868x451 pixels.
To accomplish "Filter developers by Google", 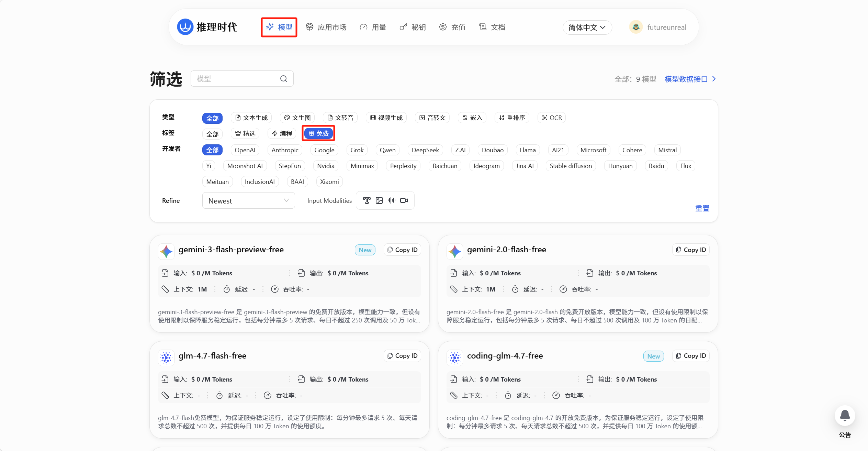I will [324, 150].
